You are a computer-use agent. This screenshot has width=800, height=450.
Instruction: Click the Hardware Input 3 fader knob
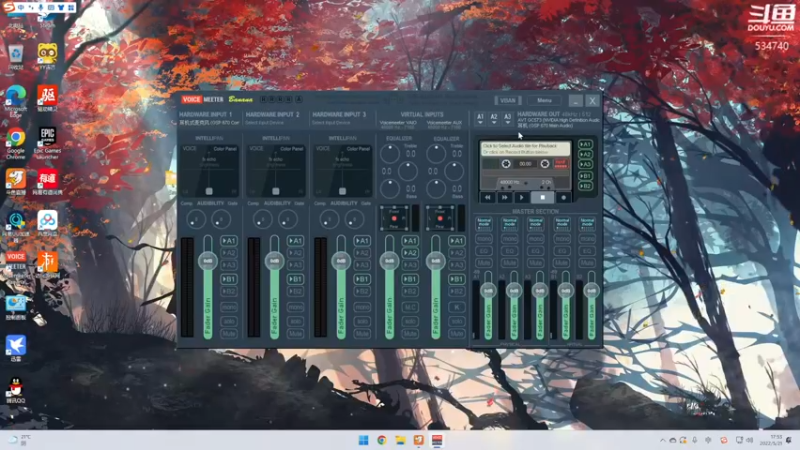pos(341,261)
